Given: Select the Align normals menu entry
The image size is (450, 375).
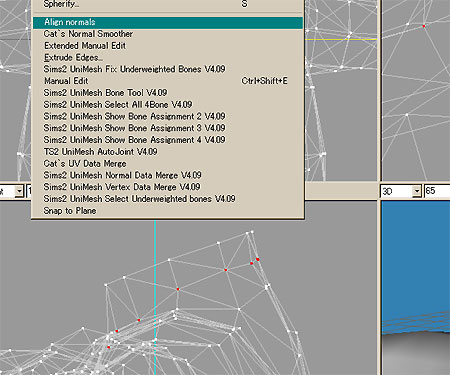Looking at the screenshot, I should tap(168, 22).
